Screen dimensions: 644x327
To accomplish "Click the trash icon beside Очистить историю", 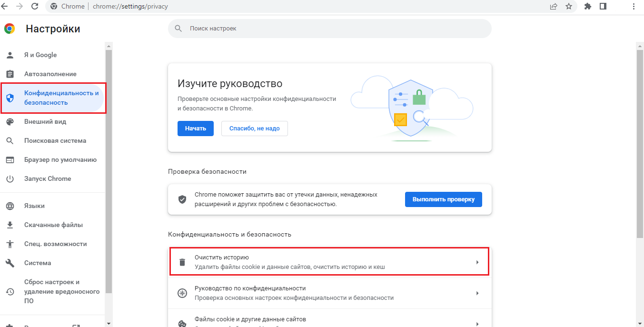I will 182,262.
